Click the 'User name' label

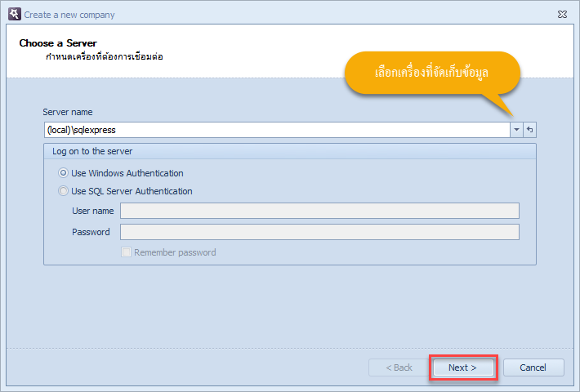point(93,211)
